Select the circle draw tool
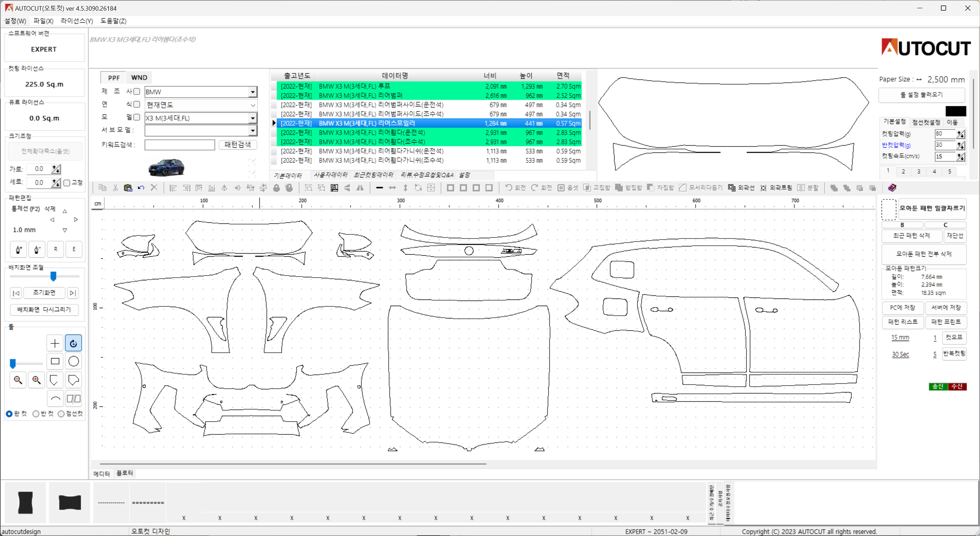Viewport: 980px width, 536px height. point(73,362)
